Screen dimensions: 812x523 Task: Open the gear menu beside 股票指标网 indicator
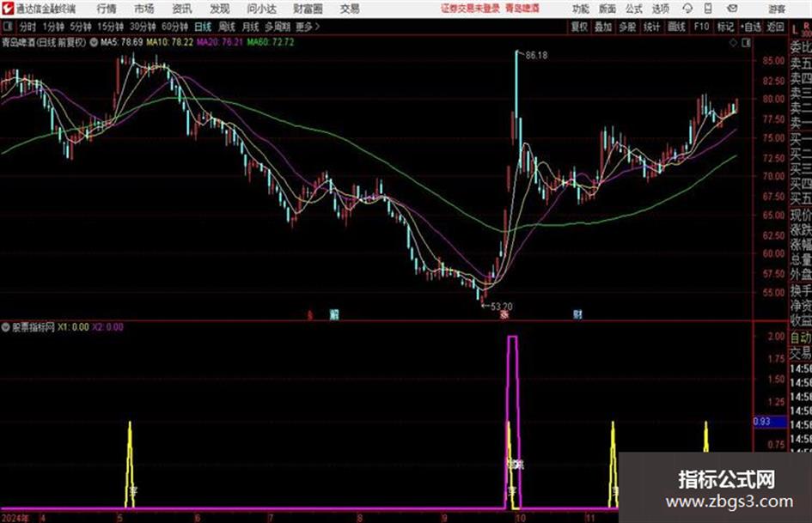[x=6, y=327]
